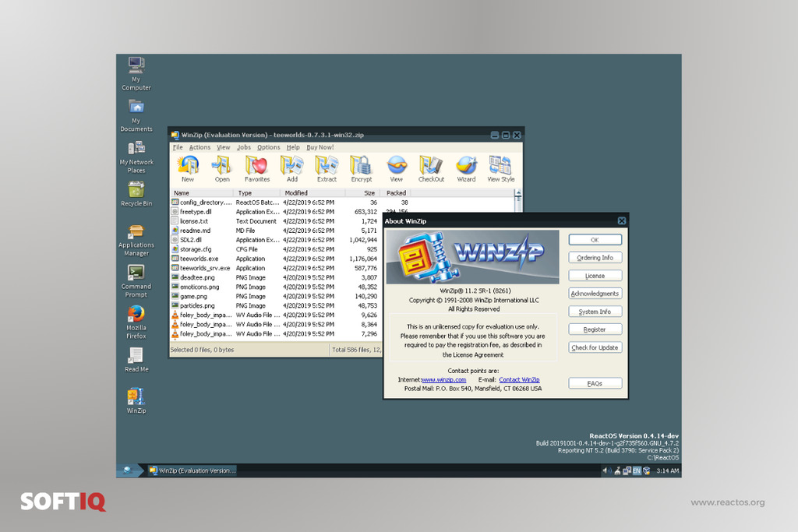Viewport: 798px width, 532px height.
Task: Click the View toolbar icon in WinZip
Action: coord(397,169)
